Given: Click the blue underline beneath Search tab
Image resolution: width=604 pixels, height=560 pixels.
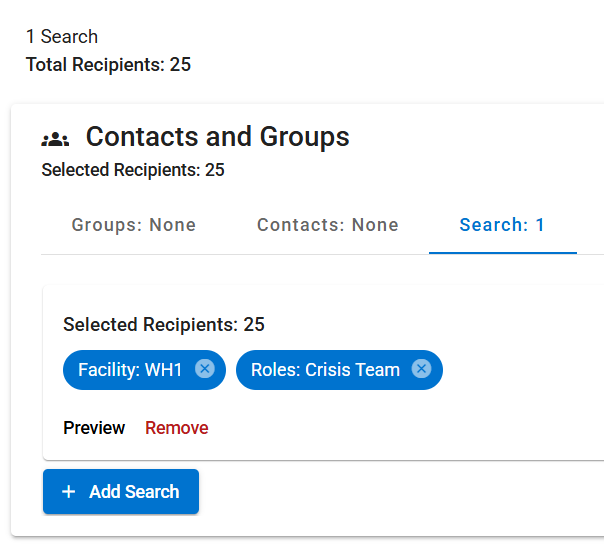Looking at the screenshot, I should pos(503,253).
